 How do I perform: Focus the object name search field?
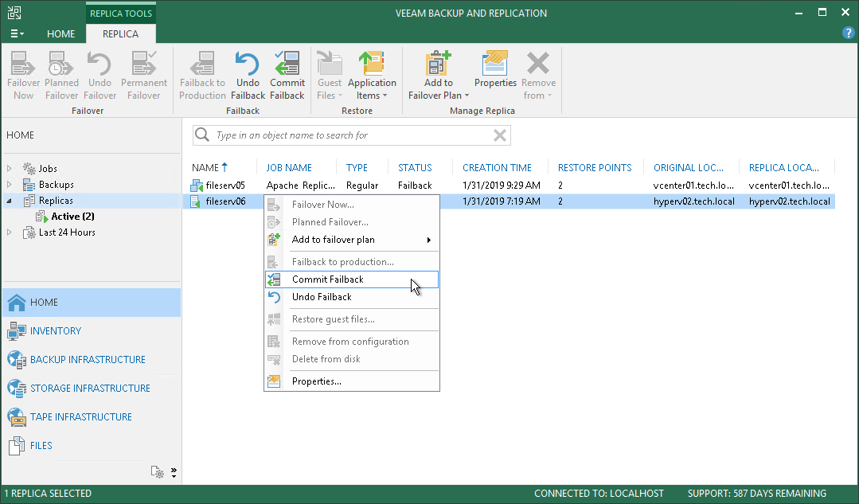(352, 135)
